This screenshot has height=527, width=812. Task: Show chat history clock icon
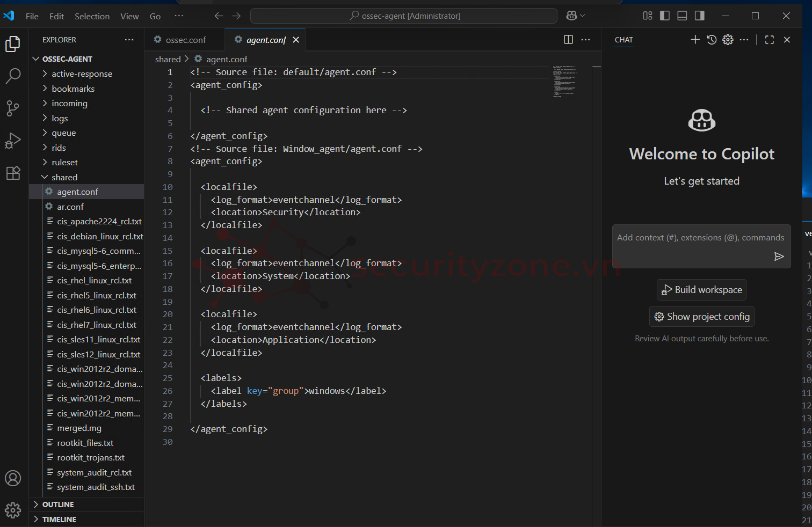pyautogui.click(x=712, y=40)
